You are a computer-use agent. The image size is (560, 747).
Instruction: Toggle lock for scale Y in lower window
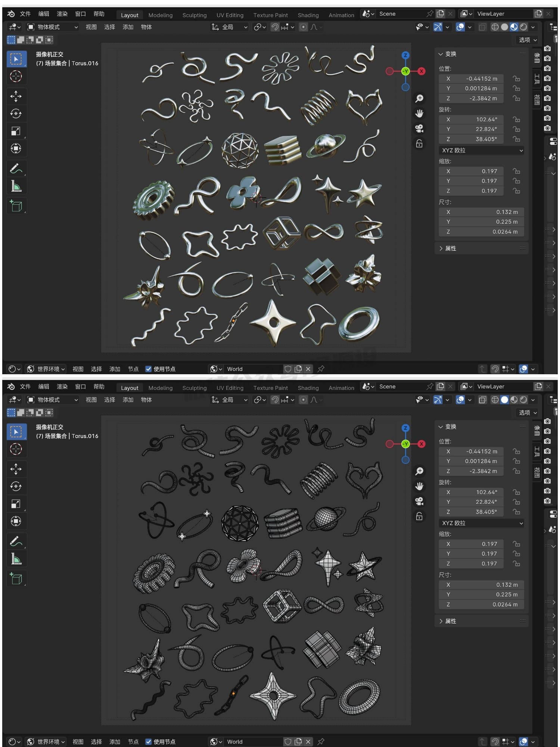point(516,554)
